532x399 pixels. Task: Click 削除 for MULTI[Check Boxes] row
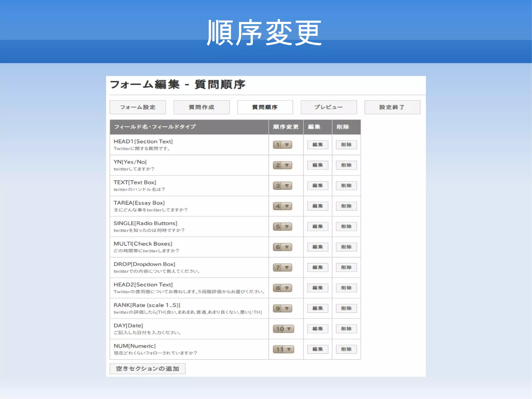pyautogui.click(x=346, y=247)
